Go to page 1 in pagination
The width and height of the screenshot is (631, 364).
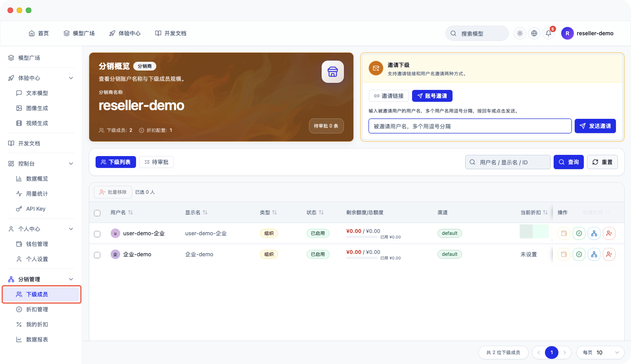pyautogui.click(x=552, y=353)
